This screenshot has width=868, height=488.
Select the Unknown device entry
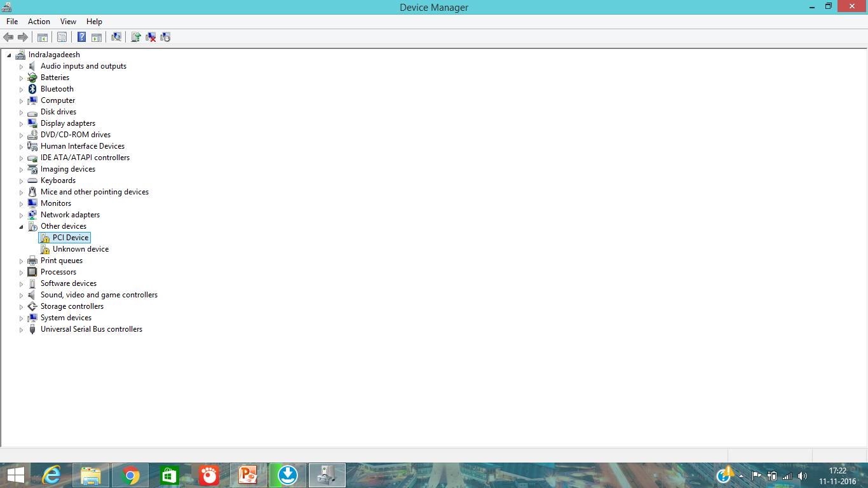tap(79, 248)
